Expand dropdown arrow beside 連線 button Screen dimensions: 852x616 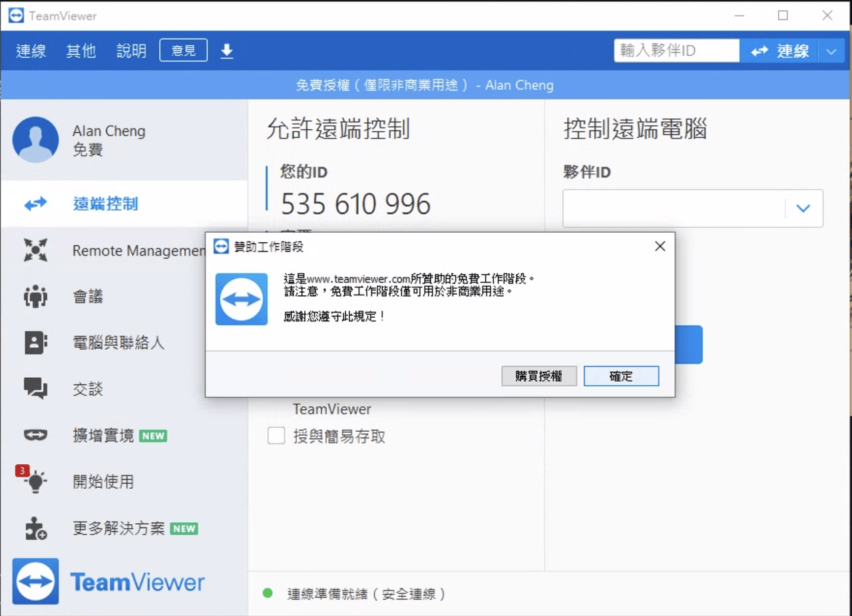coord(831,51)
